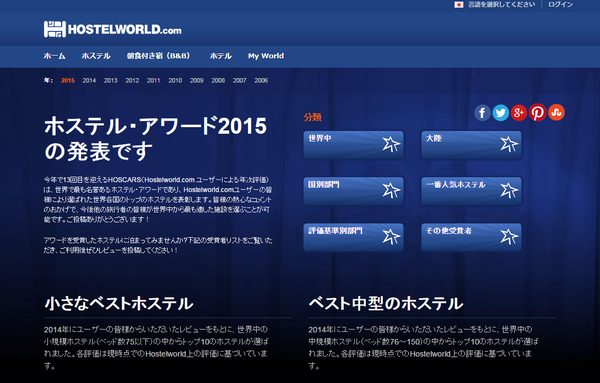Viewport: 600px width, 383px height.
Task: Select year 2006
Action: pos(261,80)
